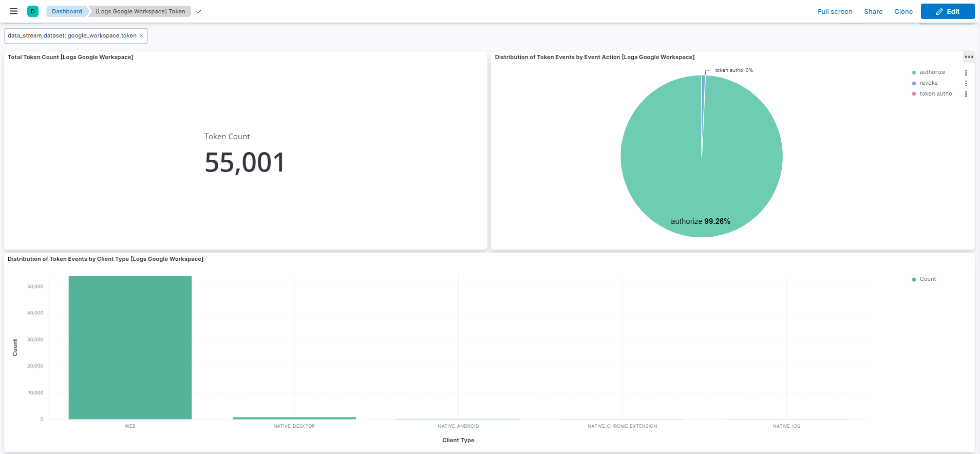Open the data_stream.dataset filter pill actions
Image resolution: width=980 pixels, height=454 pixels.
click(x=72, y=36)
